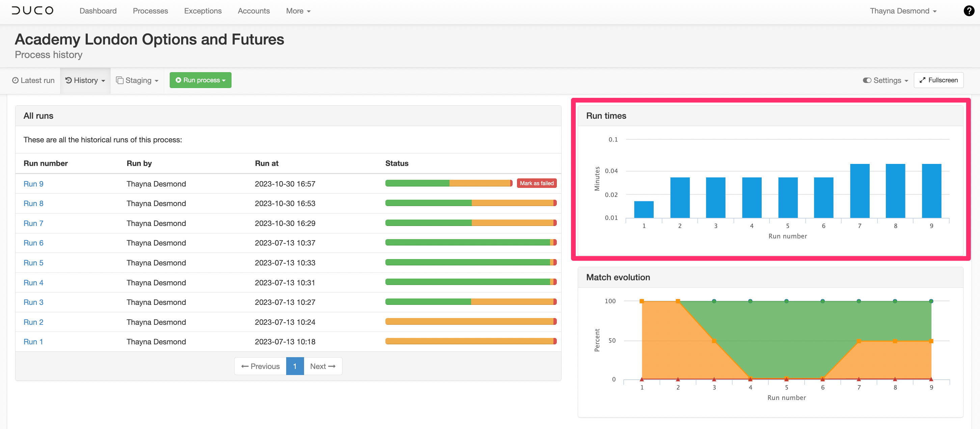The image size is (980, 429).
Task: Switch to the Latest run tab
Action: click(x=33, y=80)
